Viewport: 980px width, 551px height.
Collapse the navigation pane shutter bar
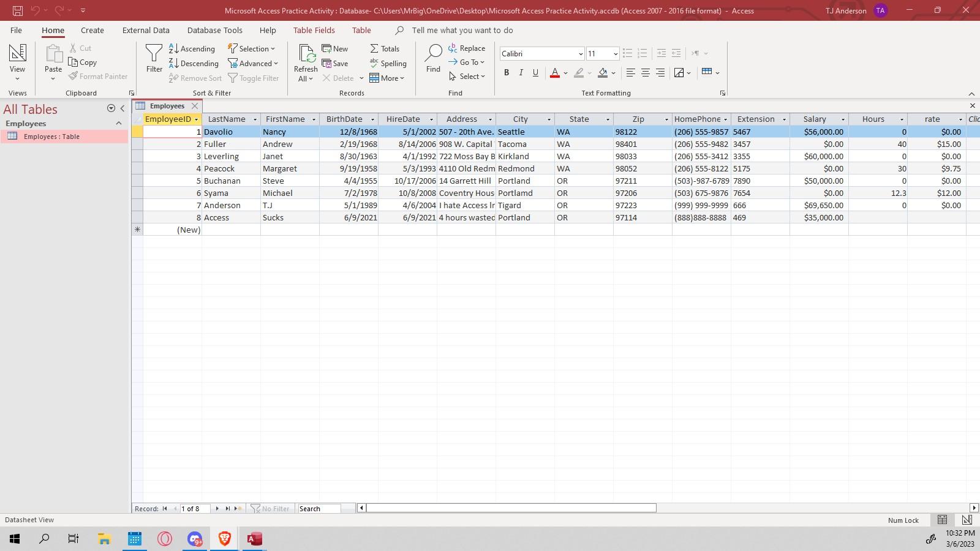[x=123, y=108]
